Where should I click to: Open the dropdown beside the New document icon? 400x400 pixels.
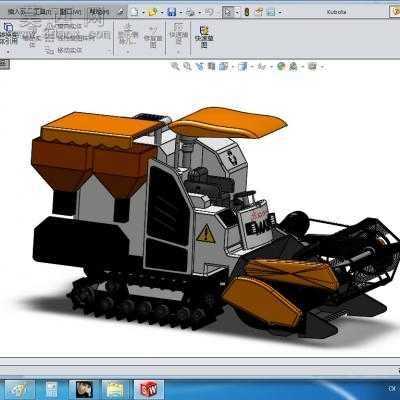143,13
